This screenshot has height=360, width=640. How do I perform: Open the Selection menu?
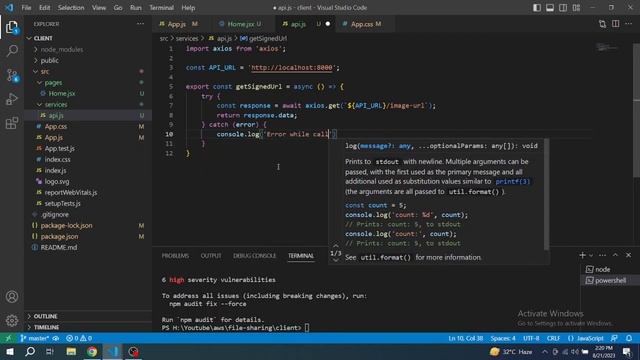click(x=71, y=8)
